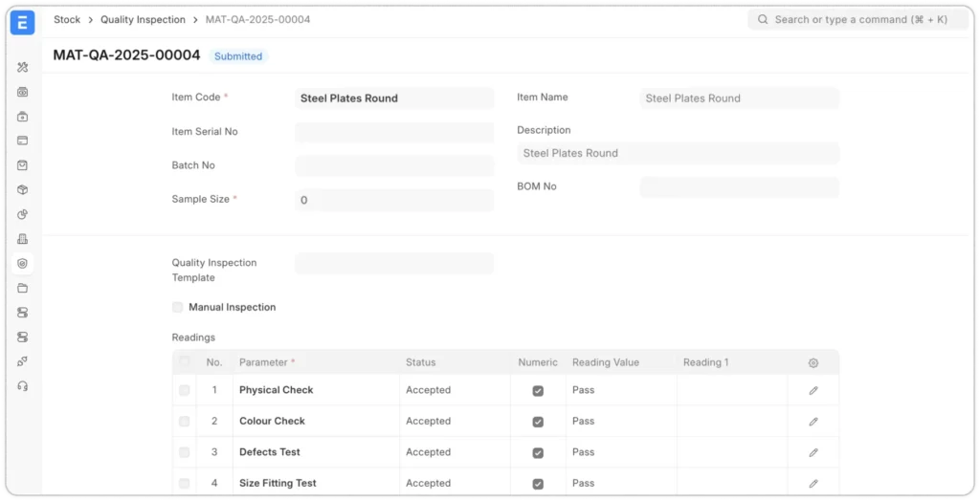Image resolution: width=980 pixels, height=501 pixels.
Task: Click pencil icon for Defects Test row
Action: tap(813, 452)
